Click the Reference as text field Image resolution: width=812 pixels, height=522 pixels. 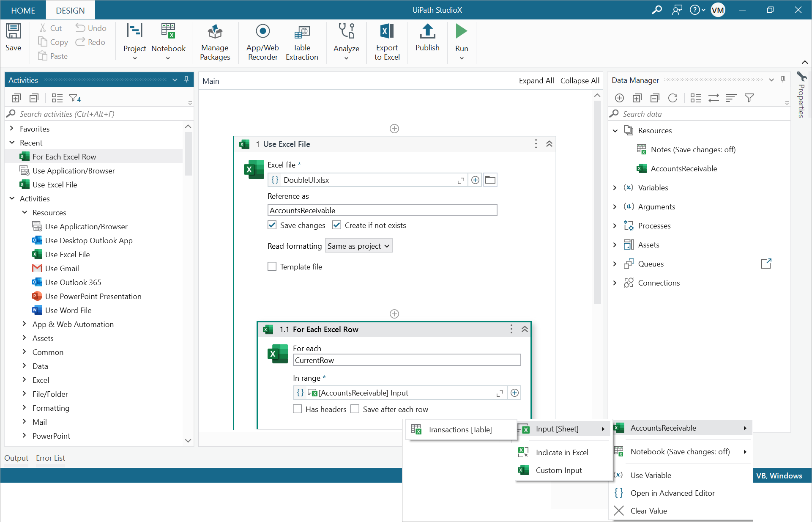(x=382, y=210)
